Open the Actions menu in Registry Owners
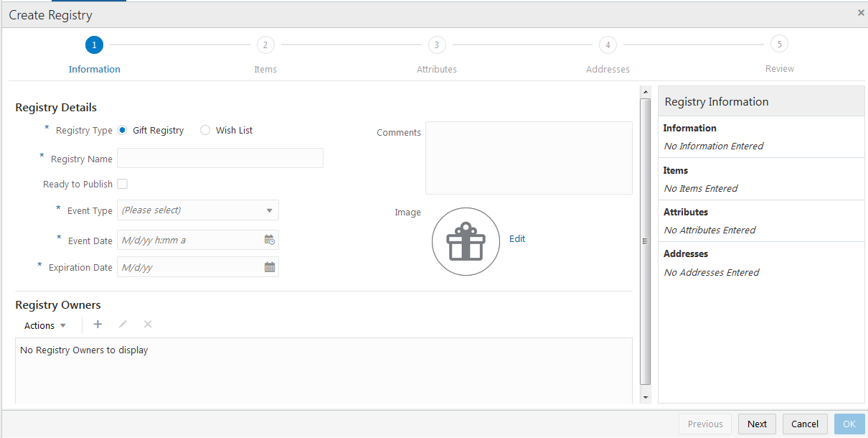 45,325
